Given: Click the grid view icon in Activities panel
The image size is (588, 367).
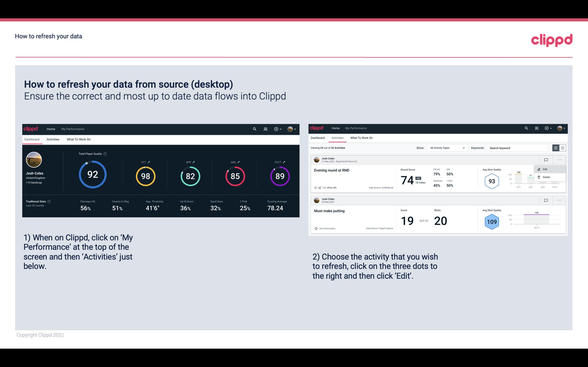Looking at the screenshot, I should (562, 148).
